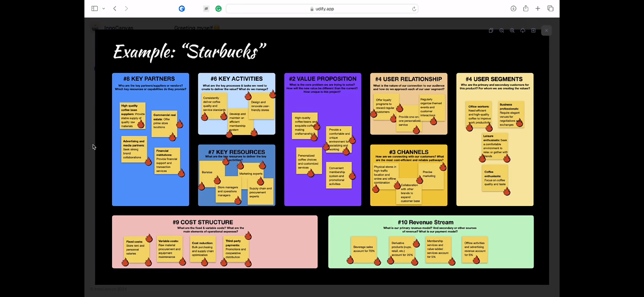Expand the sidebar tab group dropdown arrow
This screenshot has height=297, width=644.
coord(104,9)
